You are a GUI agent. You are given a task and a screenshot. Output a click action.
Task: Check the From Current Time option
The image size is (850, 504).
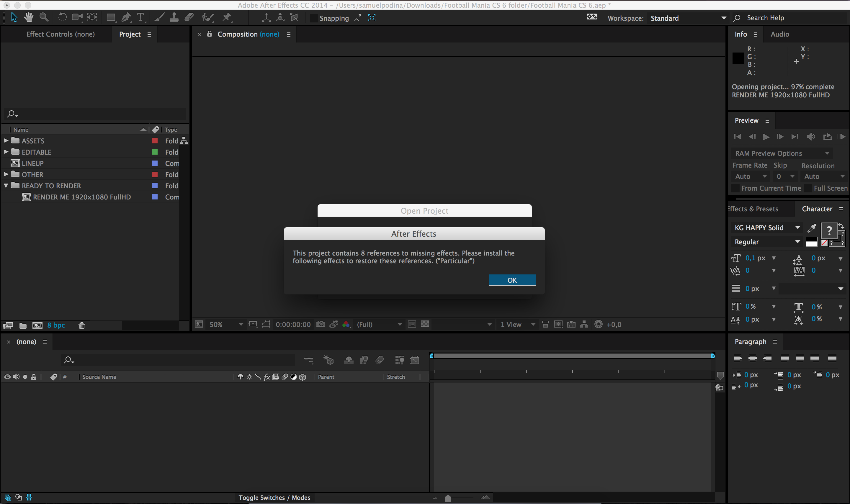coord(735,188)
